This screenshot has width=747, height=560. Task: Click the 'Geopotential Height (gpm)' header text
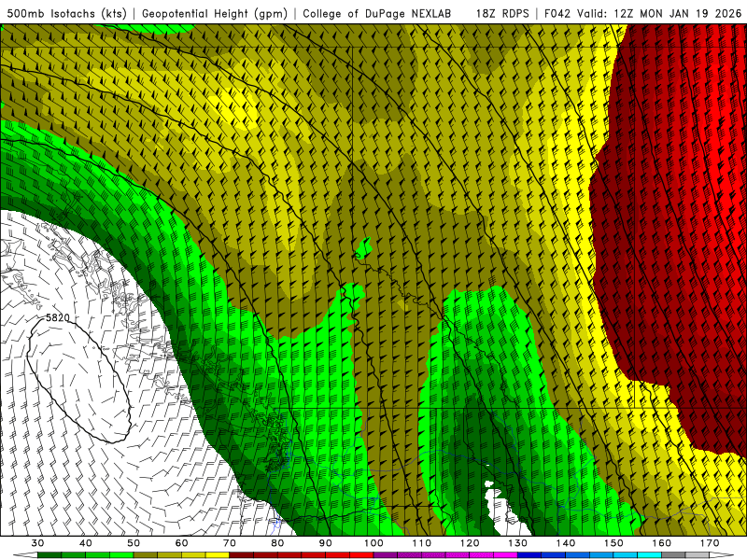click(215, 13)
